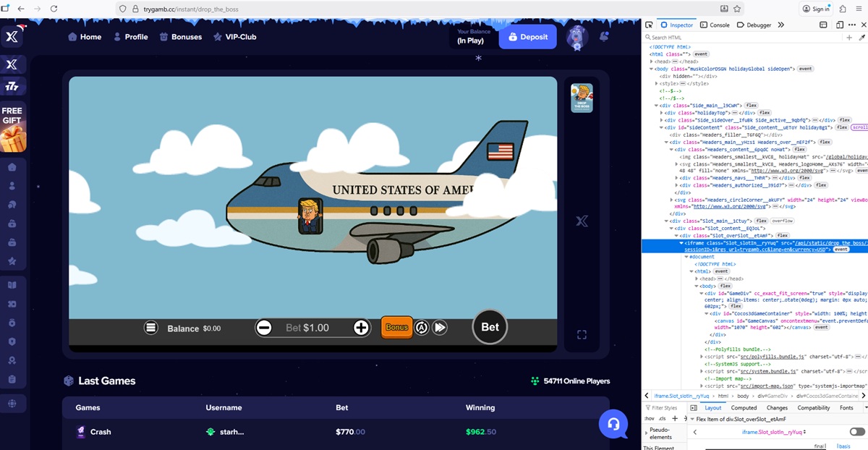The height and width of the screenshot is (450, 868).
Task: Toggle the flex overlay switch for iframe
Action: pyautogui.click(x=856, y=432)
